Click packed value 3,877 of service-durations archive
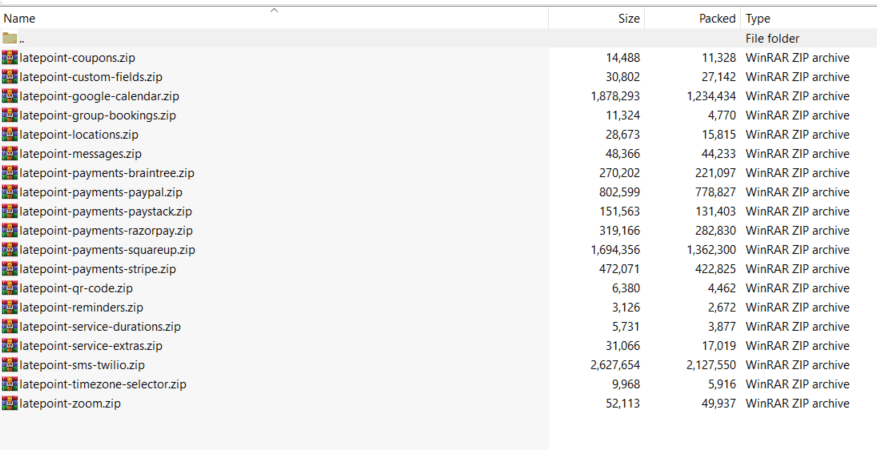This screenshot has height=450, width=877. coord(722,326)
